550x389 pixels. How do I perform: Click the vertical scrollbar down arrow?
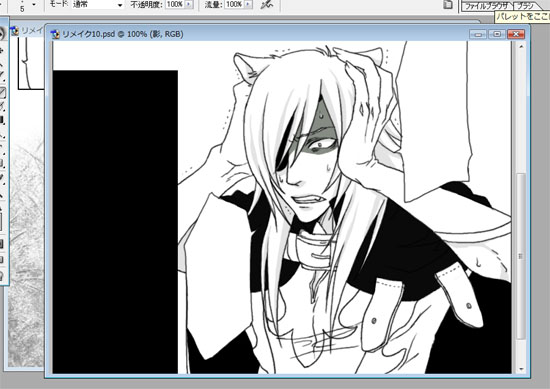tap(521, 369)
